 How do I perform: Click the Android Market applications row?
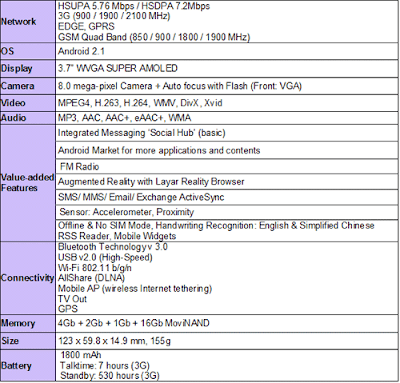pyautogui.click(x=227, y=150)
